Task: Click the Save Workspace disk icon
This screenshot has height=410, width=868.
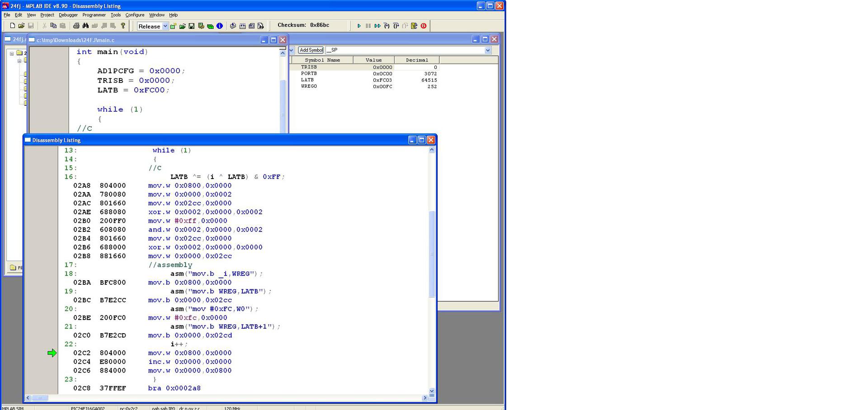Action: 192,26
